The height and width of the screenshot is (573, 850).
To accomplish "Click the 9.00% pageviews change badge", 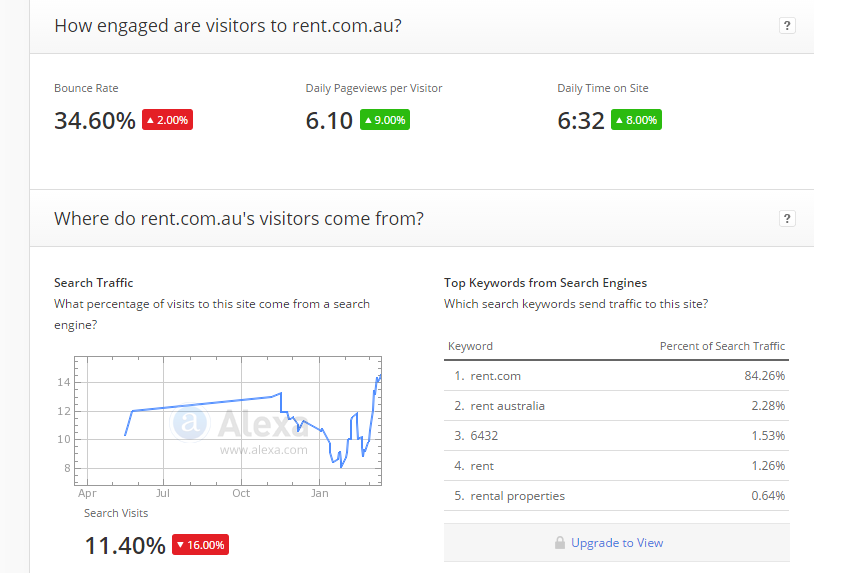I will click(x=385, y=120).
